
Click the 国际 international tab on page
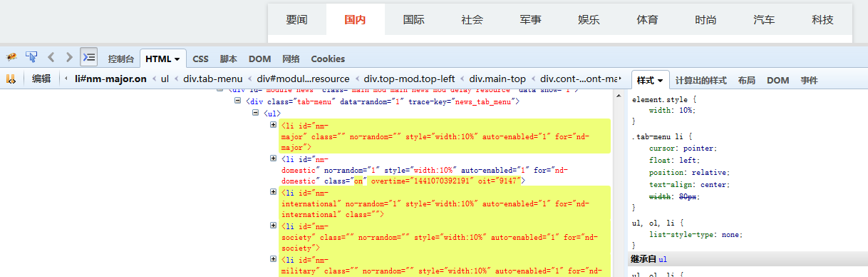click(x=414, y=19)
